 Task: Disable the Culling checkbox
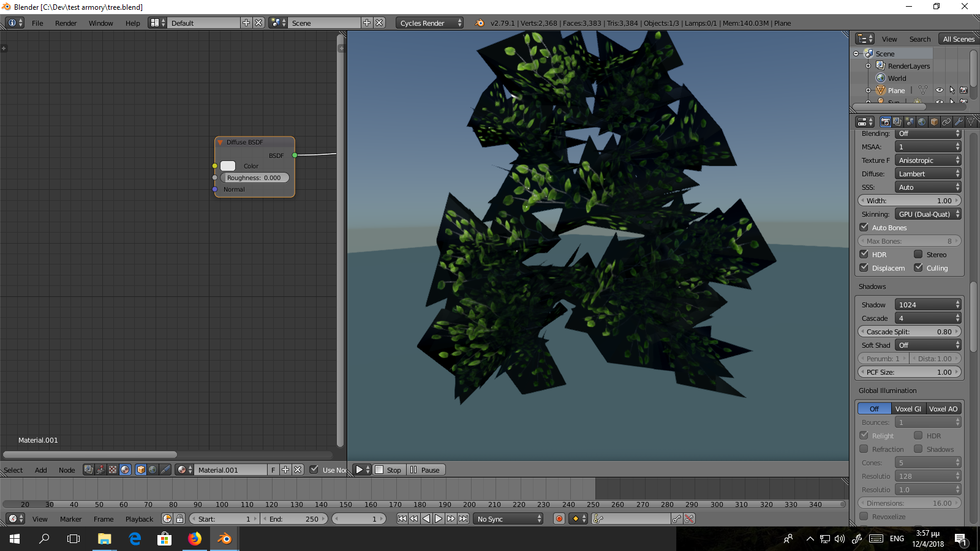[918, 267]
